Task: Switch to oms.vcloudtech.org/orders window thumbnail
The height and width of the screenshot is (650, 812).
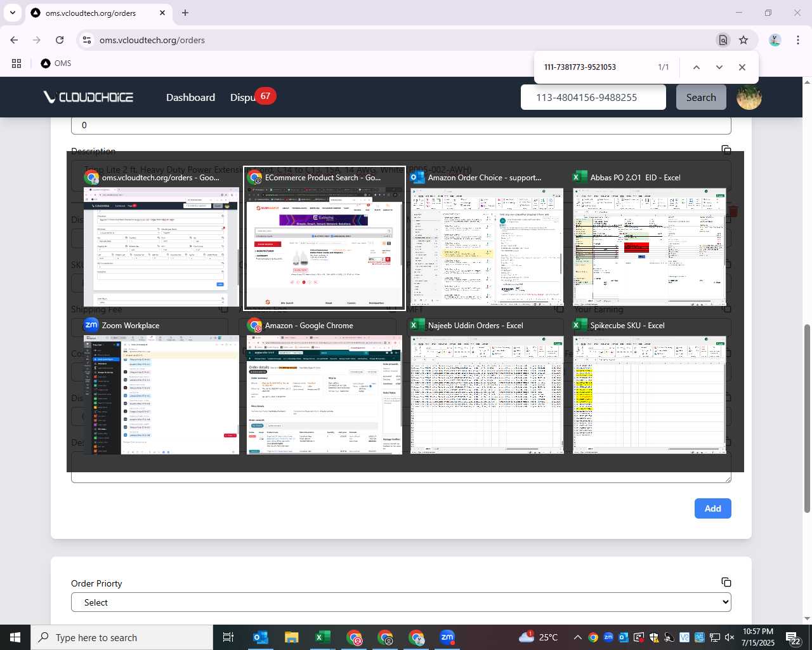Action: point(161,239)
